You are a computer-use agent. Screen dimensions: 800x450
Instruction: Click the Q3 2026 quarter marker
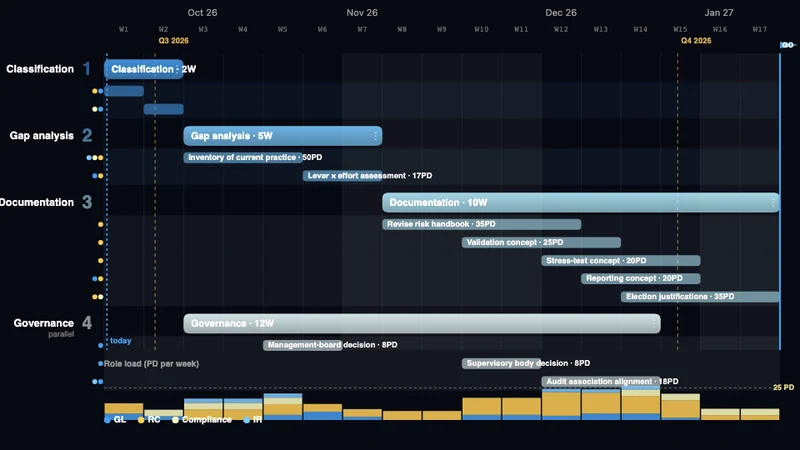click(173, 41)
